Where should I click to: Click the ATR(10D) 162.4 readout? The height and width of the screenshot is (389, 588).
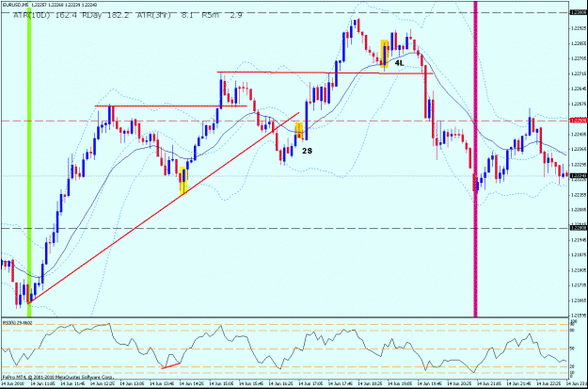click(x=44, y=15)
